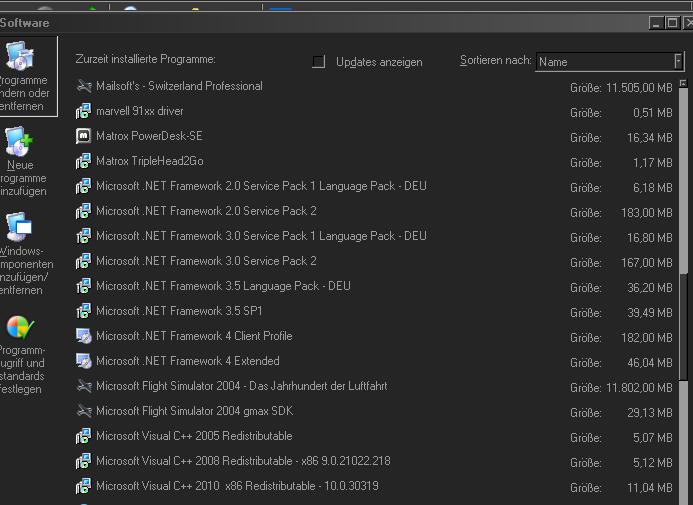
Task: Click icon of .NET Framework 4 Extended
Action: 84,361
